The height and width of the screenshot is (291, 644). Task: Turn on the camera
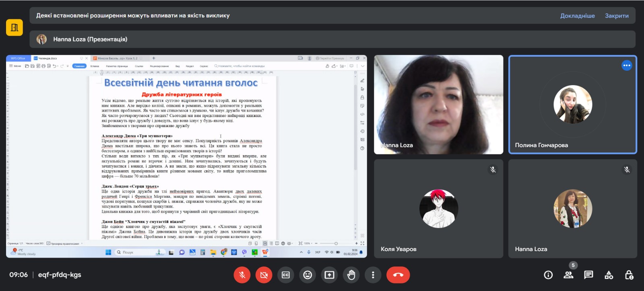(x=264, y=275)
